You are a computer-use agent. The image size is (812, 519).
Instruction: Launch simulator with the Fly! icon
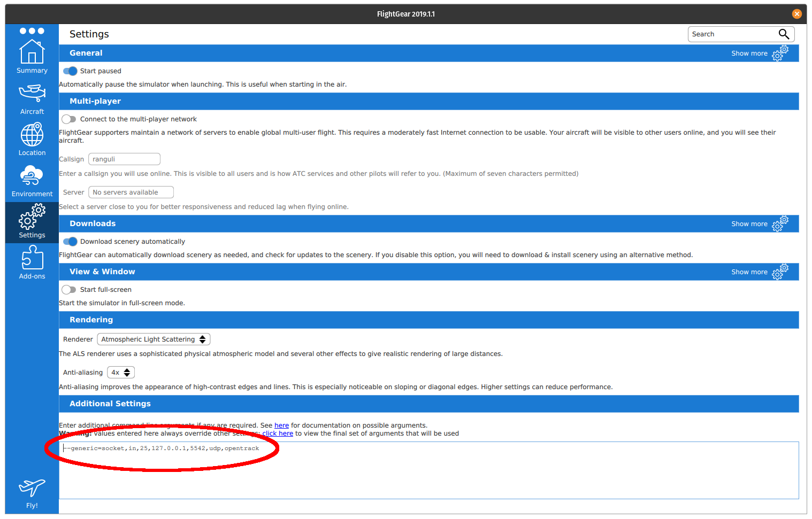pos(32,487)
